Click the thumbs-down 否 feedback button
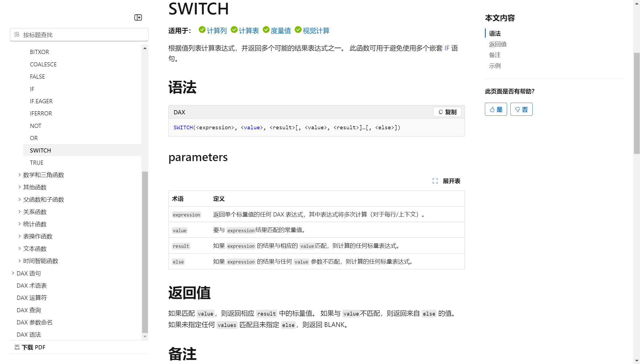Viewport: 640px width, 364px height. (521, 109)
